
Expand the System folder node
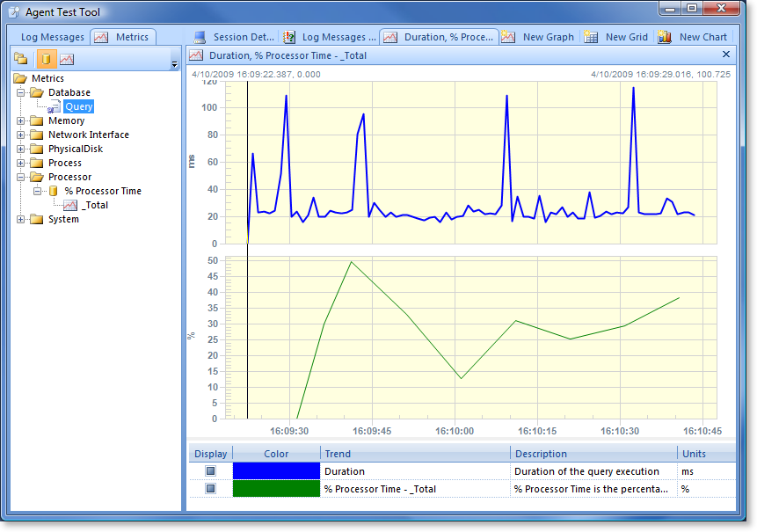(x=21, y=219)
